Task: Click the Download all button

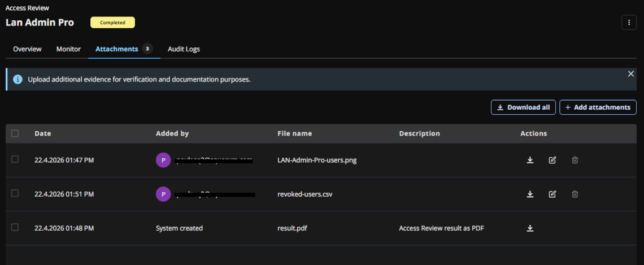Action: (x=523, y=107)
